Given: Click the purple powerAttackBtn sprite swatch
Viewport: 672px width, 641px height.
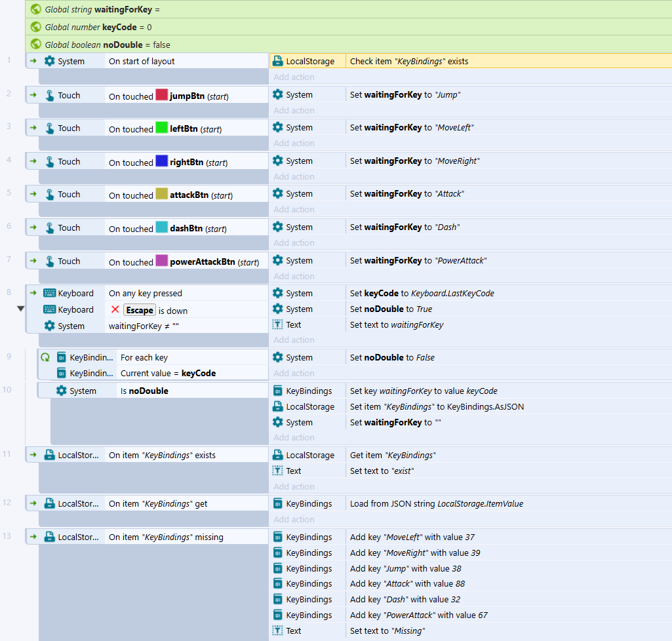Looking at the screenshot, I should point(161,260).
